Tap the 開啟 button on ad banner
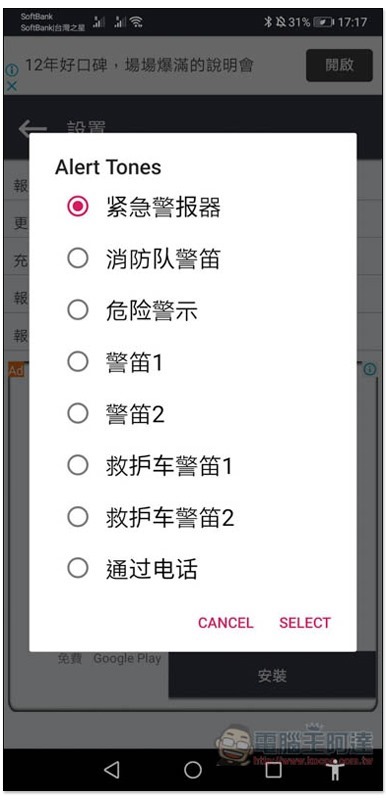Viewport: 386px width, 800px height. point(339,65)
